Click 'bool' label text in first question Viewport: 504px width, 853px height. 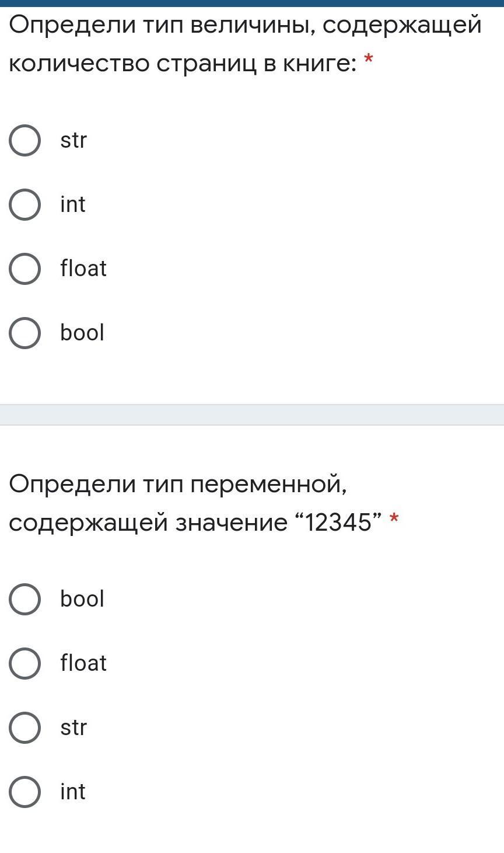82,333
